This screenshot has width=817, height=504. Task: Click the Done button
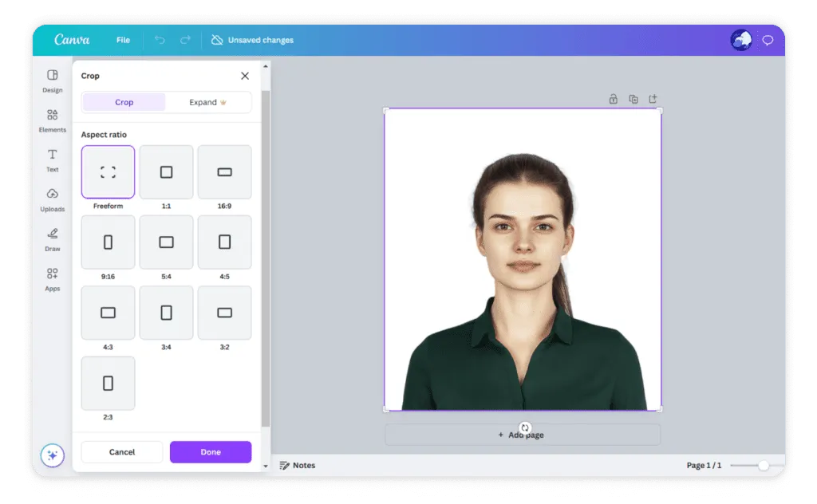tap(211, 452)
